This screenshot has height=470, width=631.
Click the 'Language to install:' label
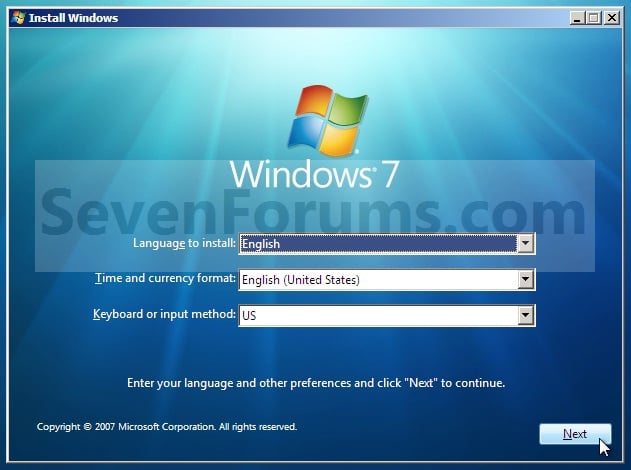pos(184,243)
